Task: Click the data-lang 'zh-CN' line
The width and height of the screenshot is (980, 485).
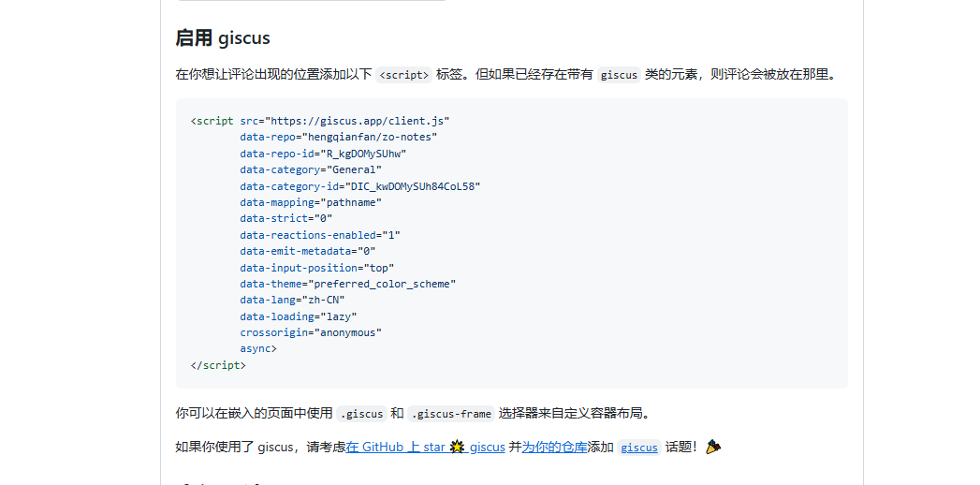Action: (292, 300)
